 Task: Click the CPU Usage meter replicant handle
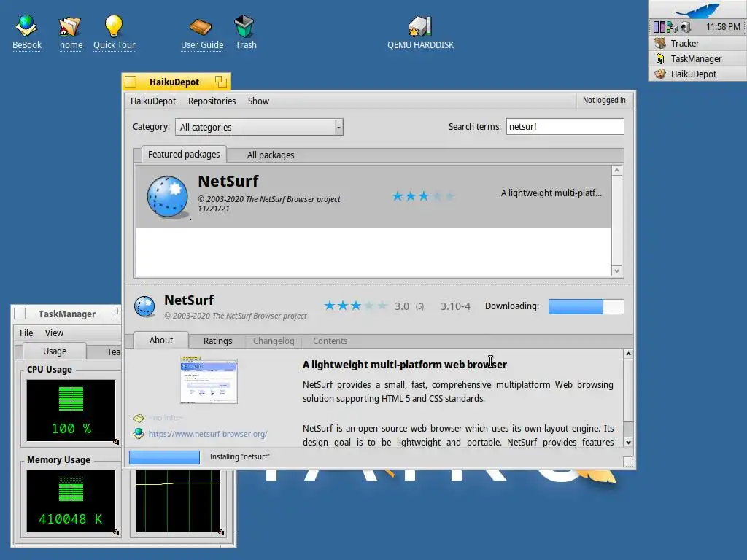(116, 442)
